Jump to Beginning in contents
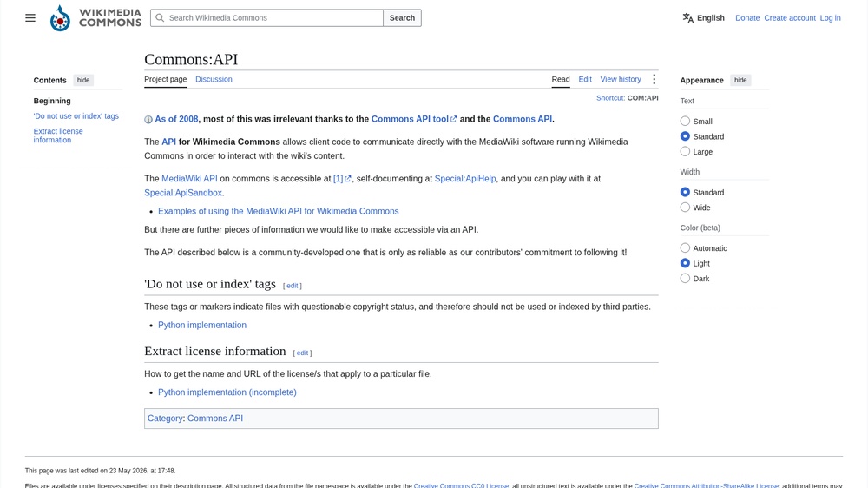 click(52, 101)
